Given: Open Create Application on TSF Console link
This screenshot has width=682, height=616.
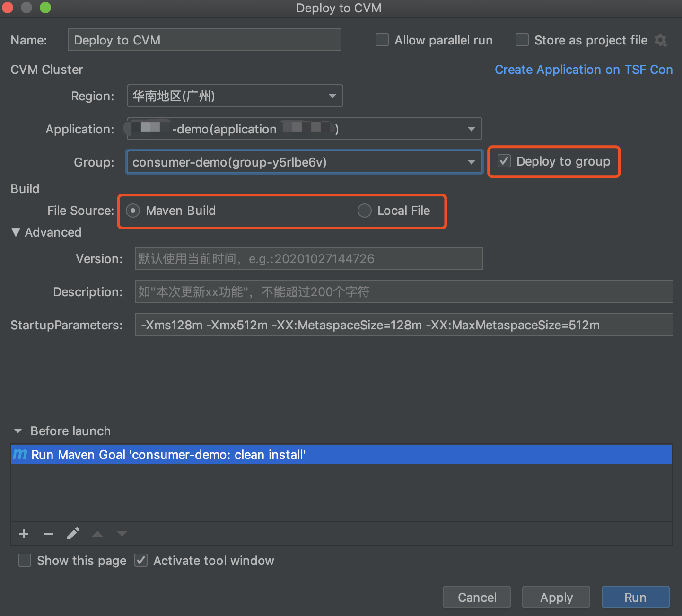Looking at the screenshot, I should [583, 70].
